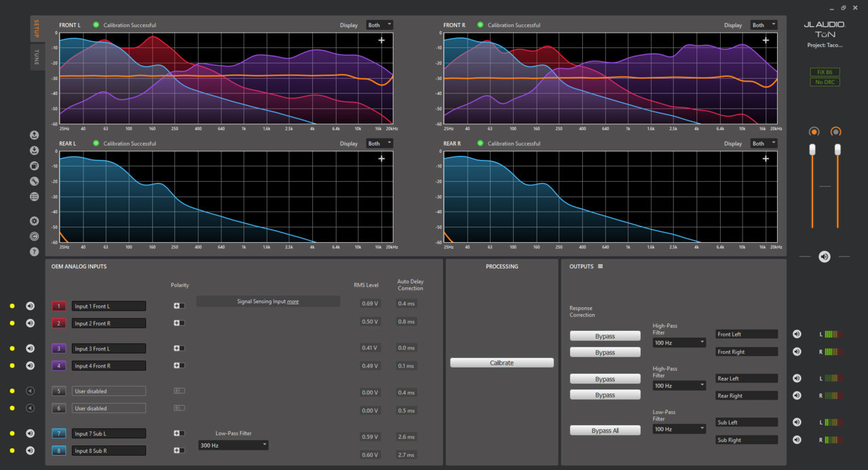Click the Sub Right output name field

click(x=747, y=440)
